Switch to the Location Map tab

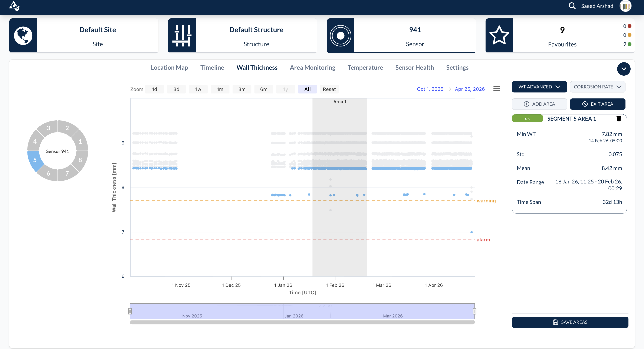pos(169,68)
